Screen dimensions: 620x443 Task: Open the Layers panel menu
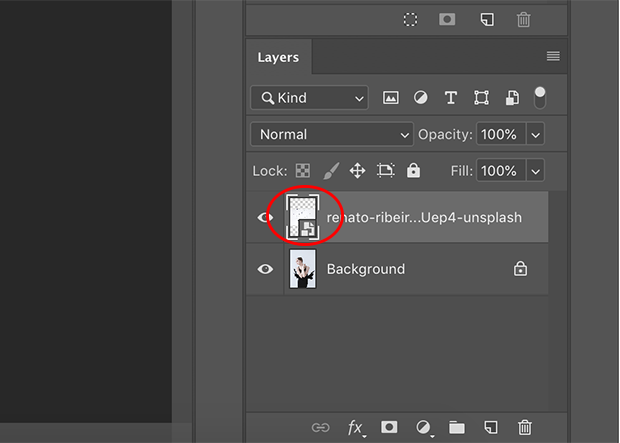tap(553, 56)
